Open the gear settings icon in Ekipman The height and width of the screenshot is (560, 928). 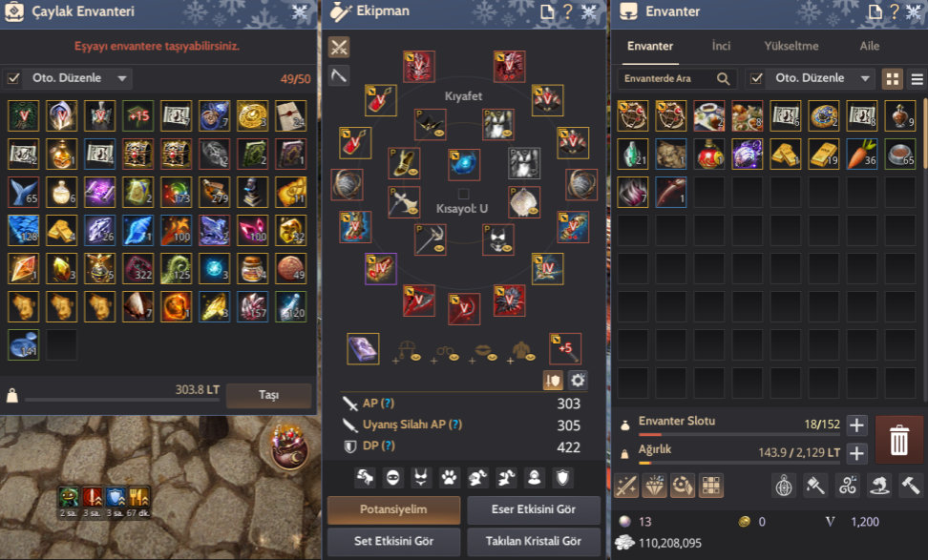pos(578,381)
